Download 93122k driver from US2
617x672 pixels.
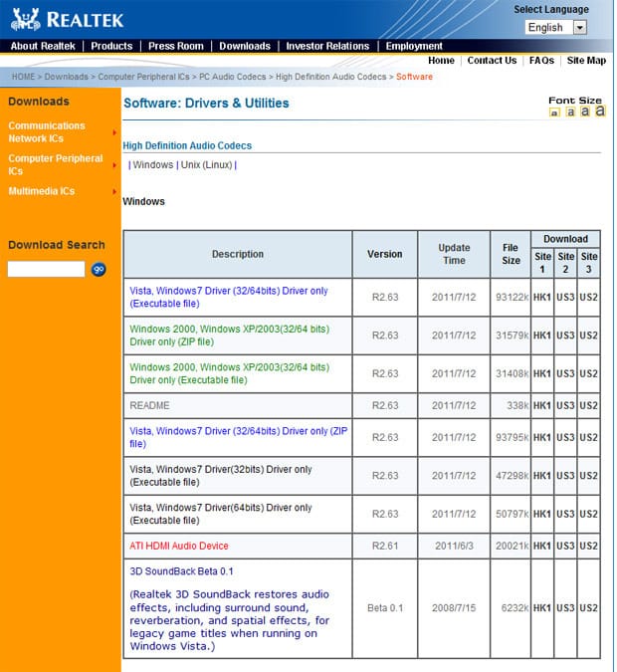point(588,297)
